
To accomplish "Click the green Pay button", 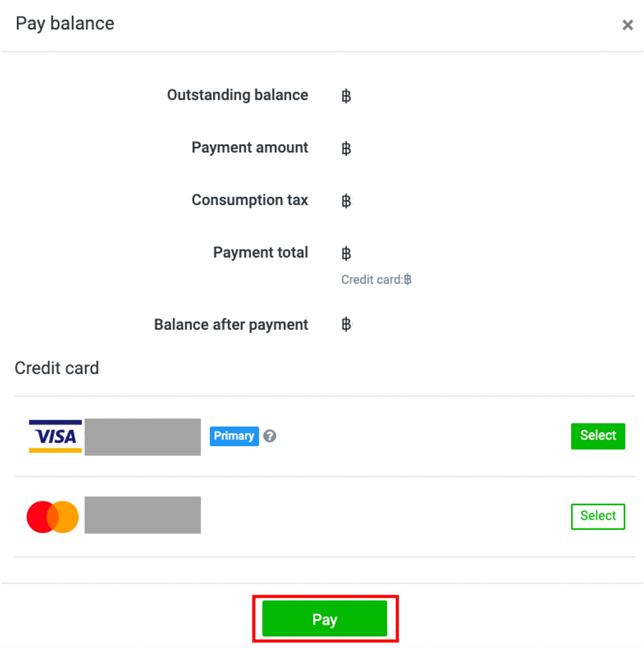I will pos(325,619).
